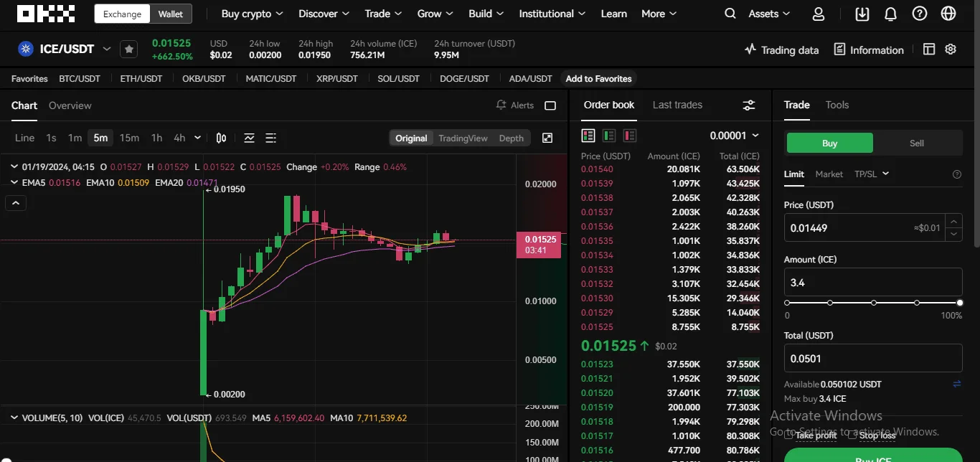Open the BTC/USDT favorite pair
The image size is (980, 462).
tap(80, 79)
